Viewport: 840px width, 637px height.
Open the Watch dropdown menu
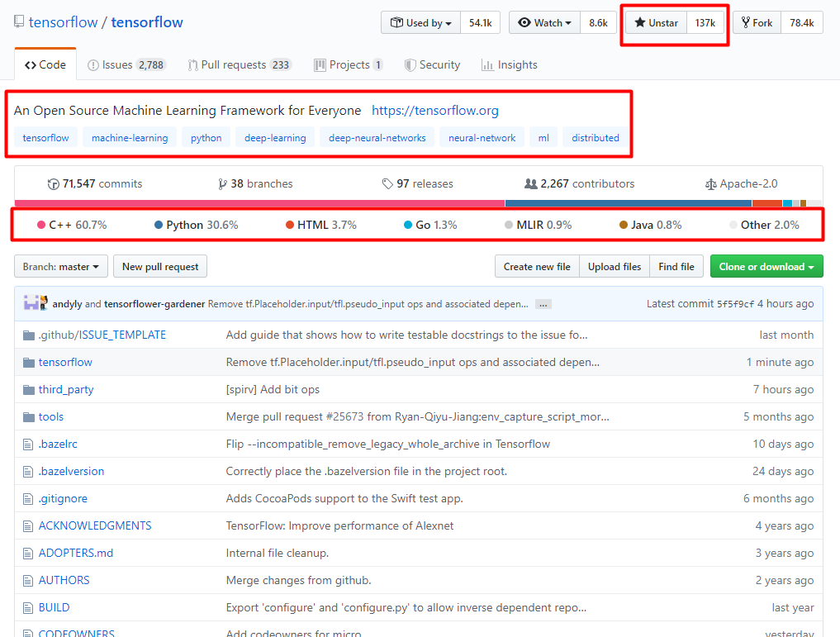[x=545, y=22]
